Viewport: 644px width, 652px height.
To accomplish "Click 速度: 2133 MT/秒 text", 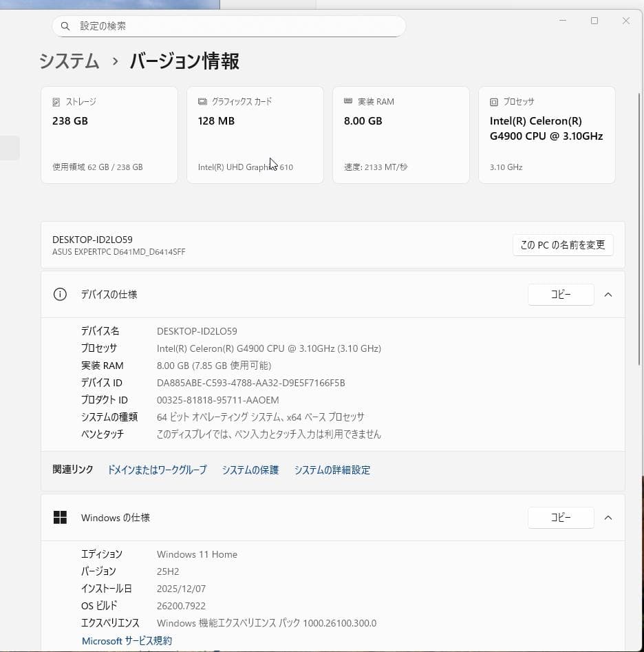I will click(x=376, y=167).
